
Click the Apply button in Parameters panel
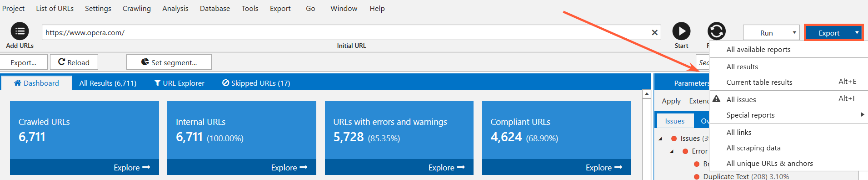point(671,101)
